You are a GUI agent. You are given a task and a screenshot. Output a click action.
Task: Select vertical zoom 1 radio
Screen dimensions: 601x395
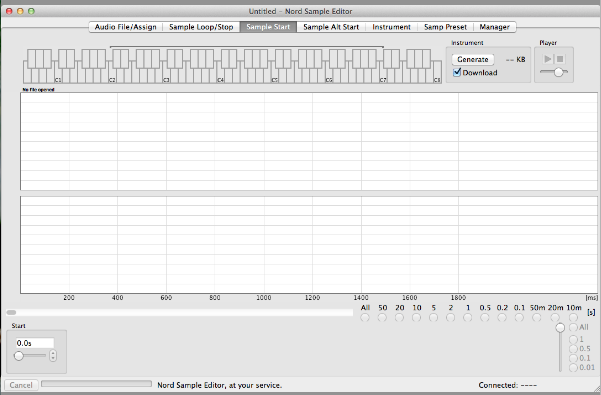pyautogui.click(x=573, y=339)
